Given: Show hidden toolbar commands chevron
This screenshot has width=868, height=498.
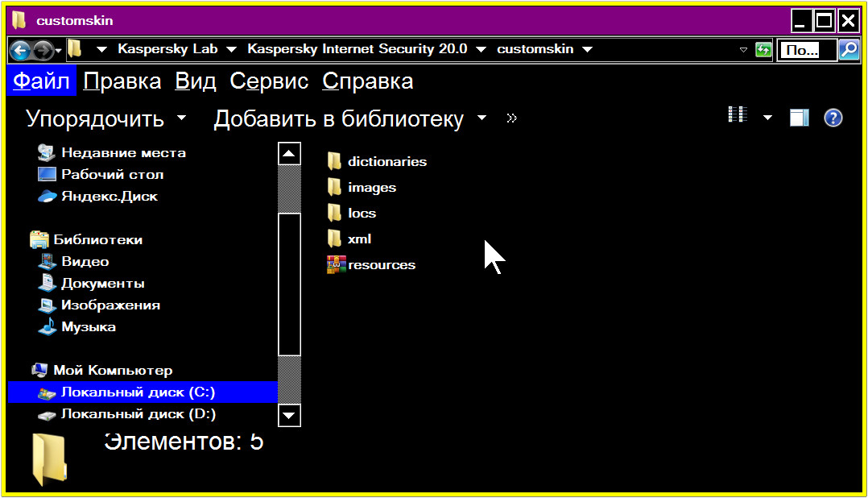Looking at the screenshot, I should pyautogui.click(x=511, y=119).
